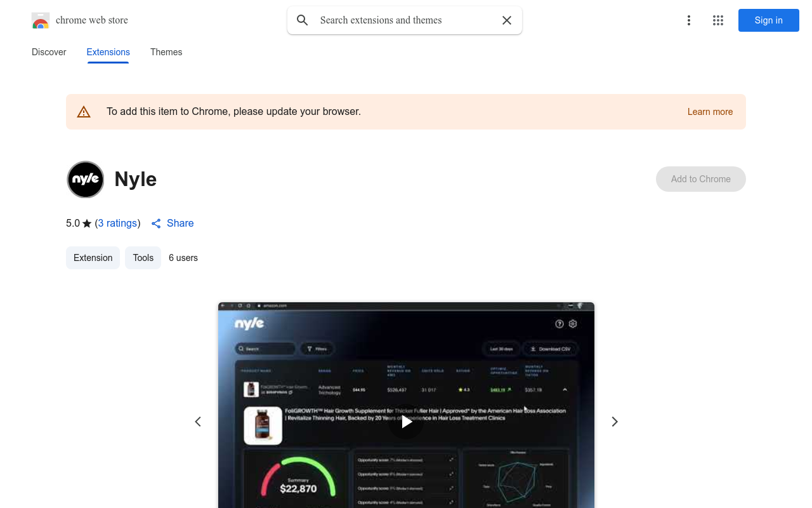Click the 5.0 rating value
The width and height of the screenshot is (812, 508).
tap(73, 224)
